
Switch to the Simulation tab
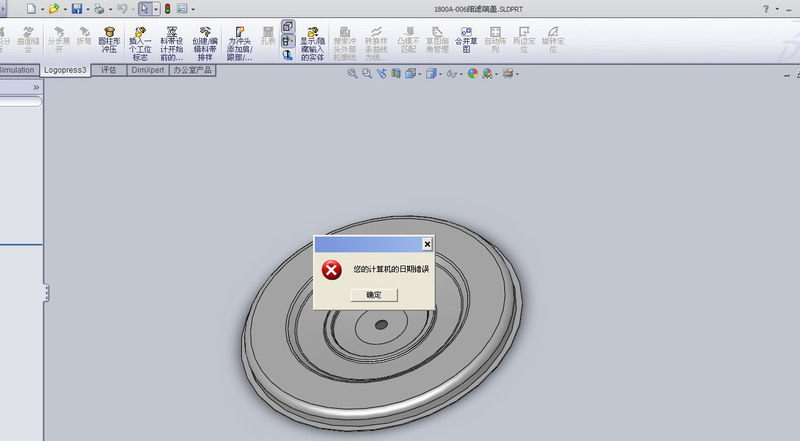point(18,70)
